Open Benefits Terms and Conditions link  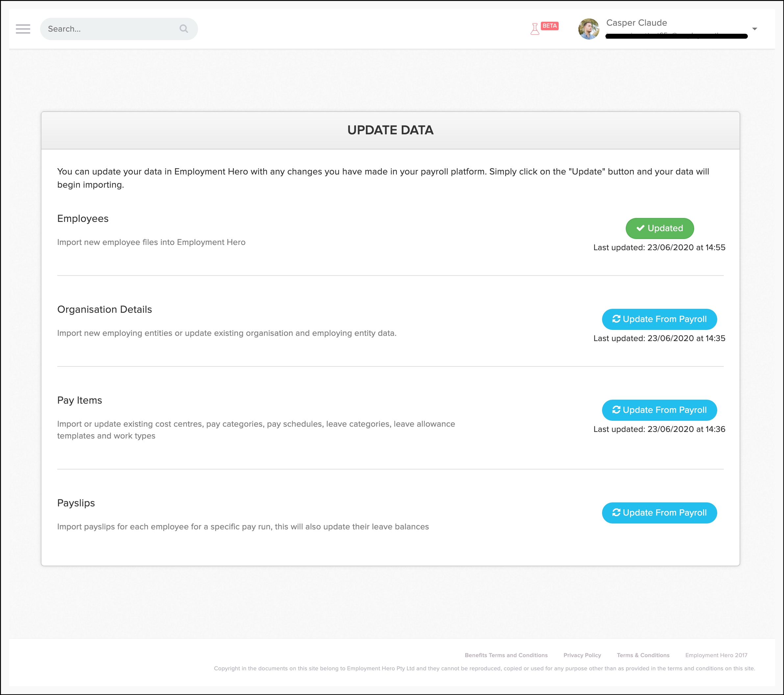pos(506,655)
